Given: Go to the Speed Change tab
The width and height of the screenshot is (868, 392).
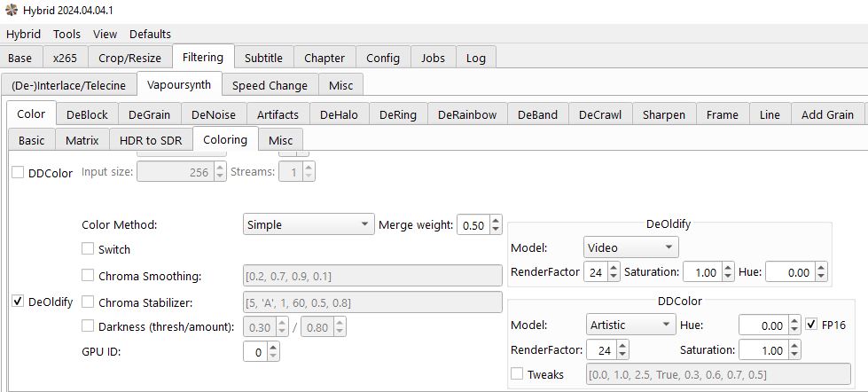Looking at the screenshot, I should pyautogui.click(x=270, y=85).
